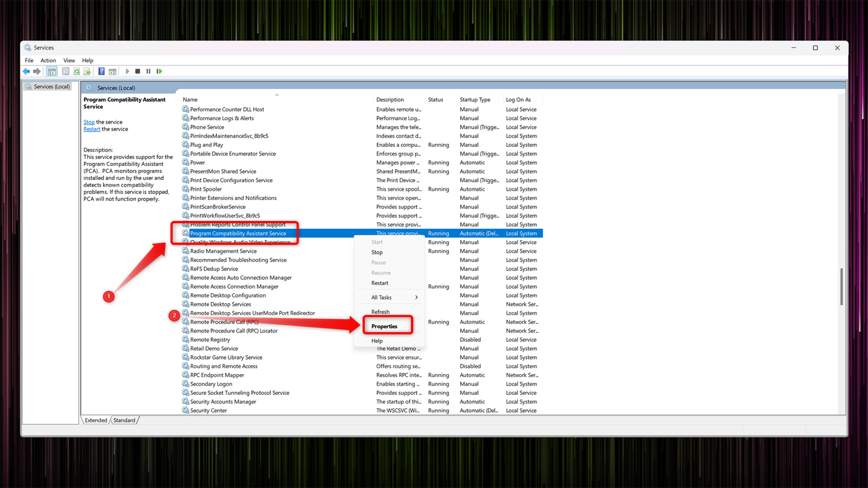This screenshot has height=488, width=868.
Task: Choose Refresh in the context menu
Action: click(x=389, y=312)
